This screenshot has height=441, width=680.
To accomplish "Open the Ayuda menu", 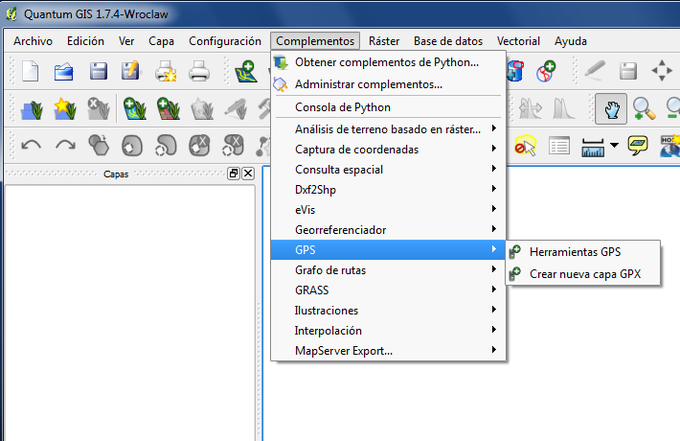I will coord(571,41).
